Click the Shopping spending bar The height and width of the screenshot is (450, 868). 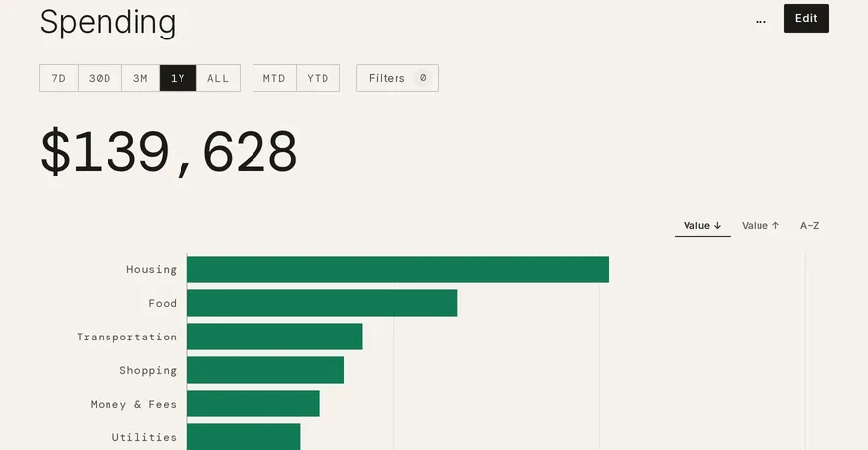pyautogui.click(x=265, y=370)
